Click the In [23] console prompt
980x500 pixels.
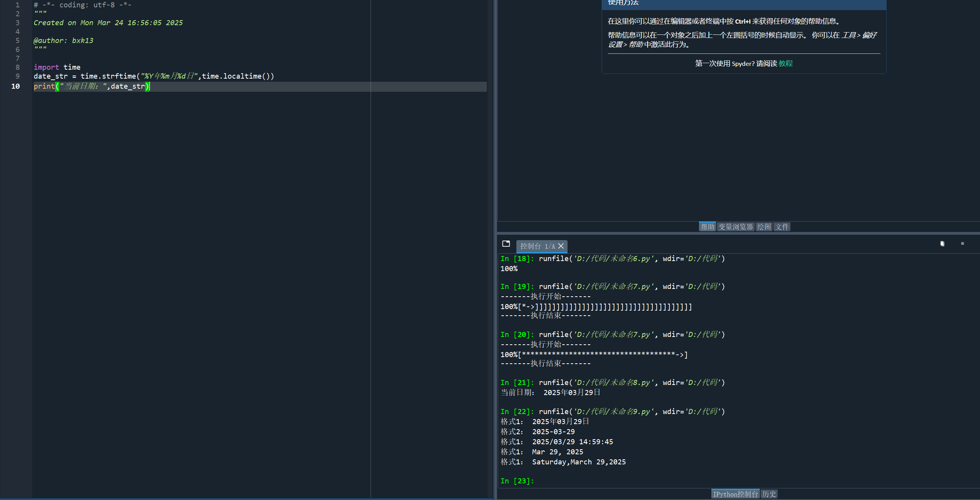517,481
